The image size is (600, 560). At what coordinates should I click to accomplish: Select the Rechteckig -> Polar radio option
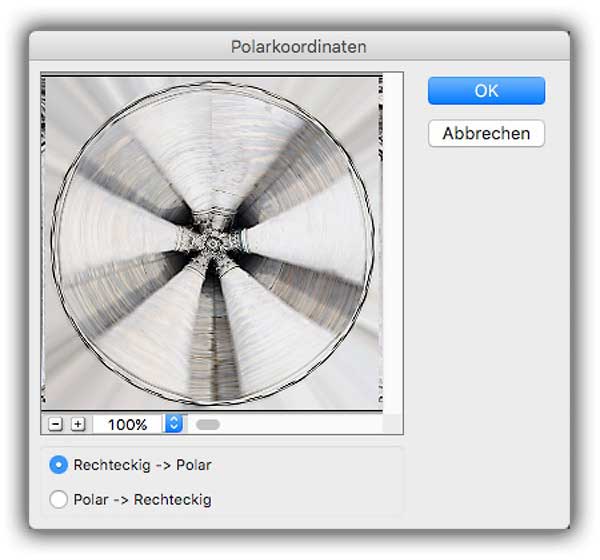click(x=59, y=465)
